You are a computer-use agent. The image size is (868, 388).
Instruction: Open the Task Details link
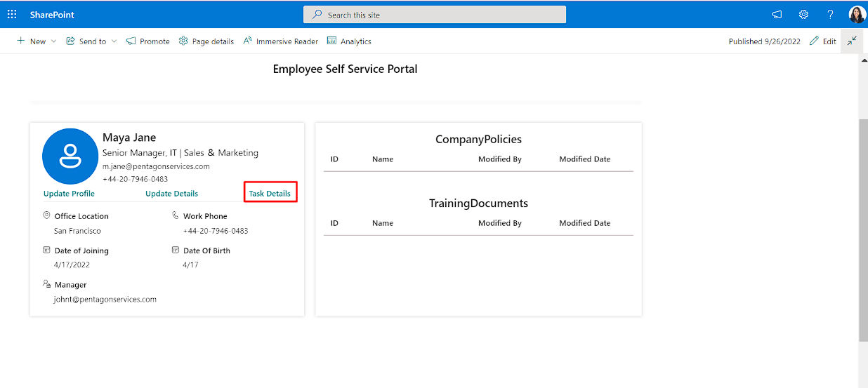tap(270, 194)
